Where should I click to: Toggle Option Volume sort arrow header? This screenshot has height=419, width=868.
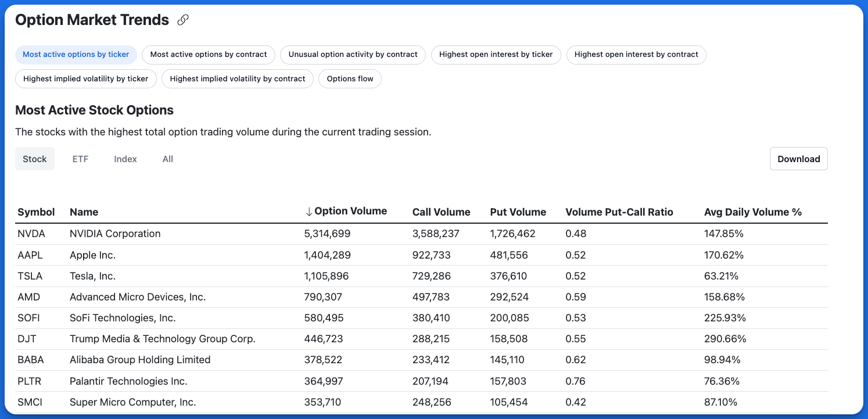coord(346,212)
